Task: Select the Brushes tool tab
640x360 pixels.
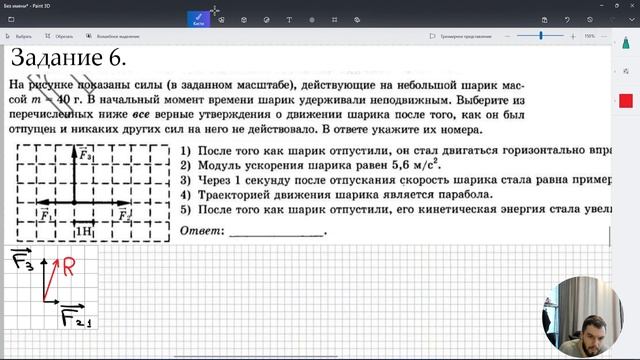Action: click(198, 20)
